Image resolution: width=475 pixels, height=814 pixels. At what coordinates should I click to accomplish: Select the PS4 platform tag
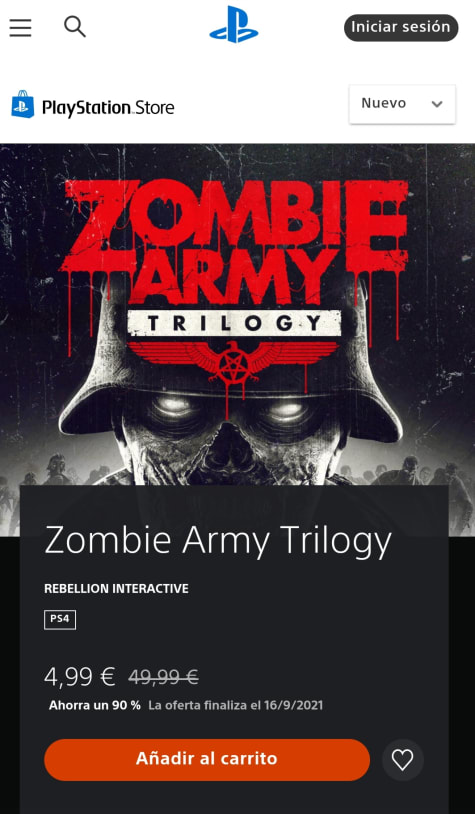60,620
